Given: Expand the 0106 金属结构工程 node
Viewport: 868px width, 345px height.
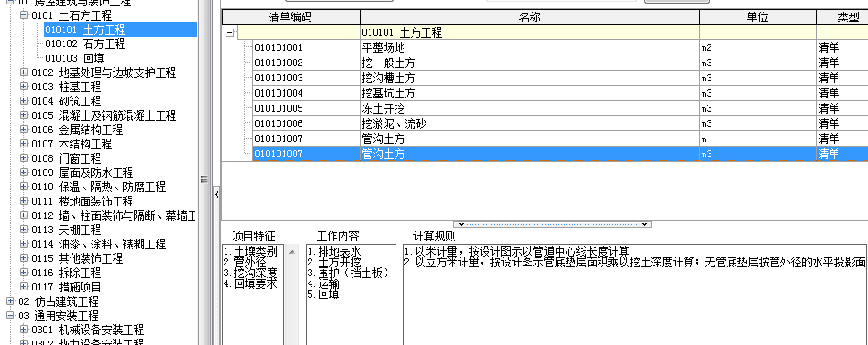Looking at the screenshot, I should click(x=24, y=130).
